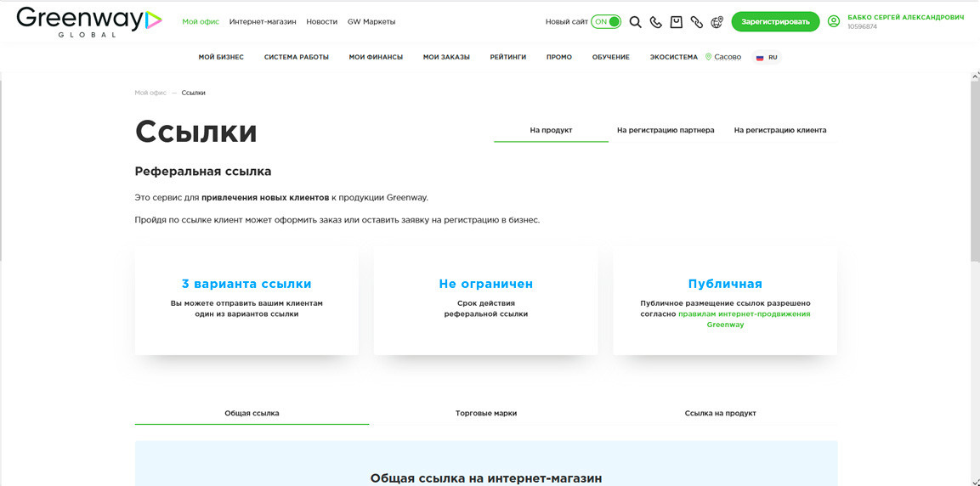The image size is (980, 486).
Task: Select the city Сасово
Action: [728, 57]
